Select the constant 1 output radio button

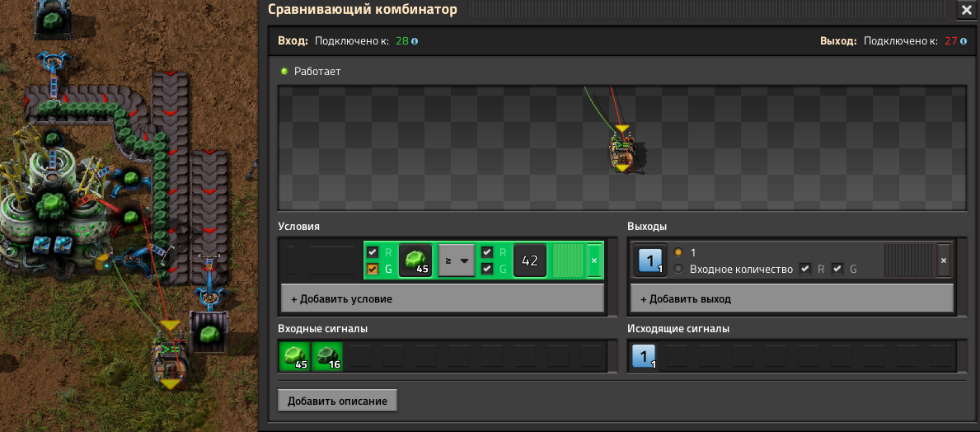(679, 252)
